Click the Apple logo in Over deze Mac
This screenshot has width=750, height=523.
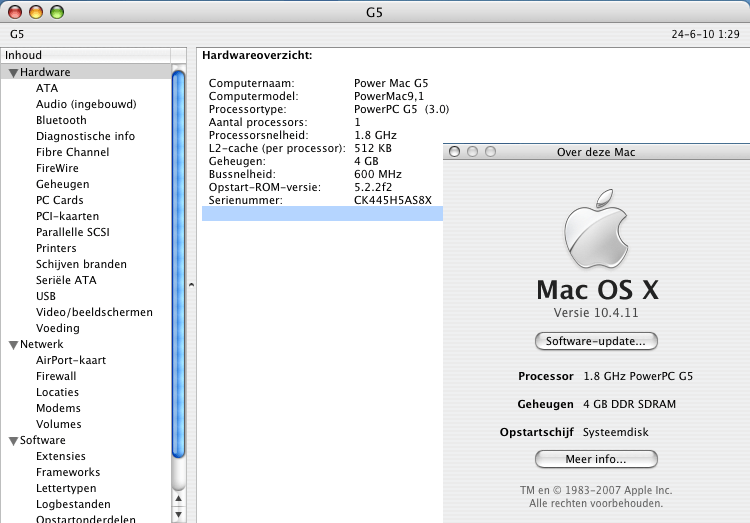[x=596, y=229]
